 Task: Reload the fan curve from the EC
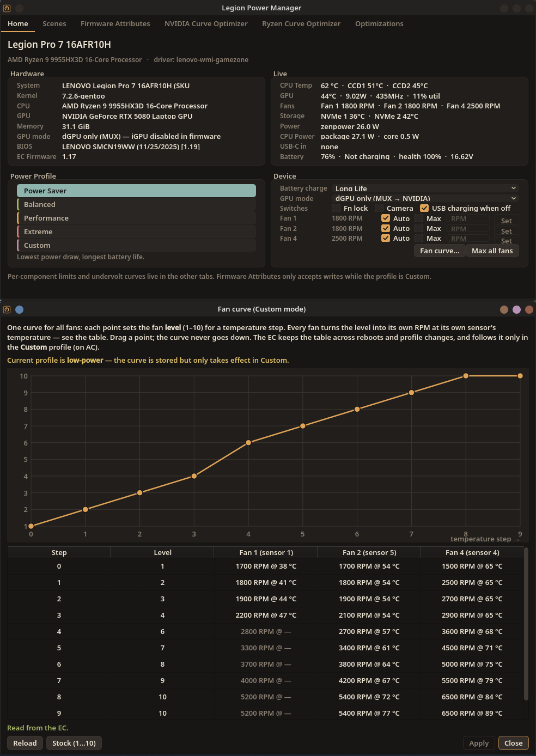25,743
